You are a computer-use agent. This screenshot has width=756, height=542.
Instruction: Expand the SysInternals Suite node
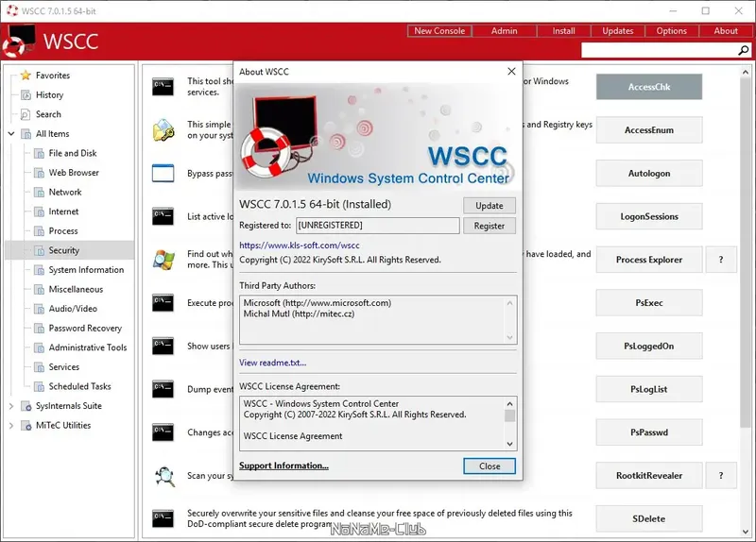point(11,406)
